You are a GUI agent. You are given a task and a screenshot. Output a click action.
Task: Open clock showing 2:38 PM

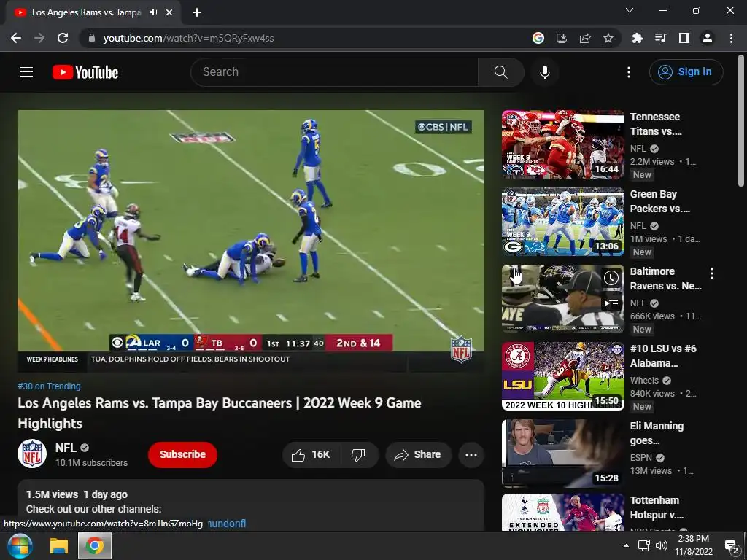coord(694,545)
